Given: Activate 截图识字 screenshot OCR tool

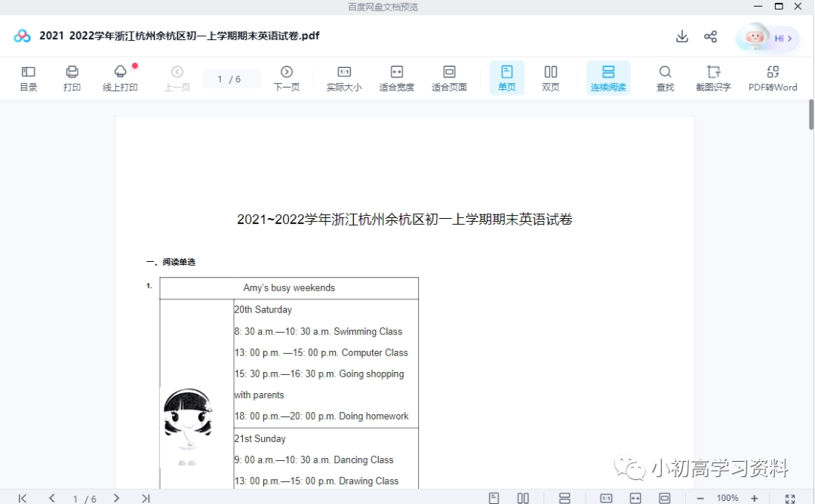Looking at the screenshot, I should tap(713, 78).
